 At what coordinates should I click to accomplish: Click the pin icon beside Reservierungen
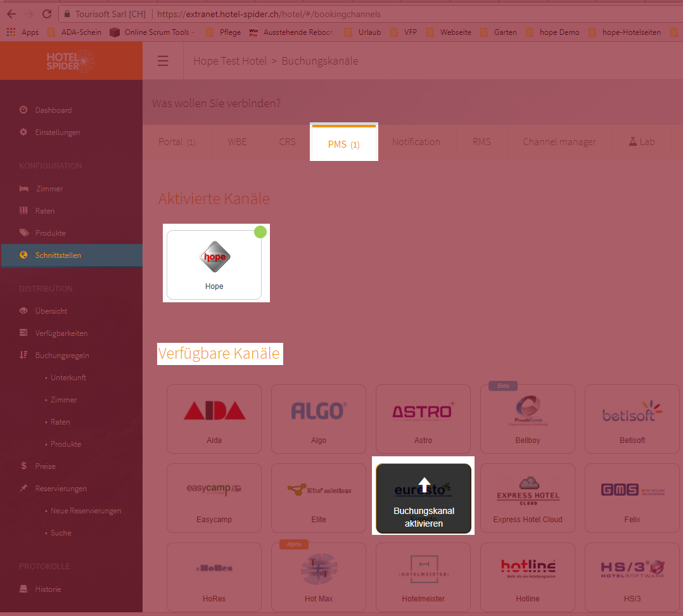click(23, 488)
